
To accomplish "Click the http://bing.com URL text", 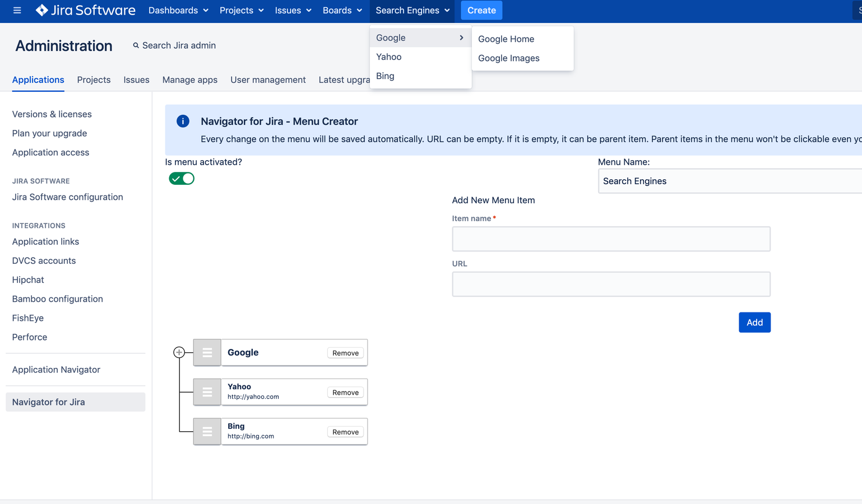I will (251, 436).
